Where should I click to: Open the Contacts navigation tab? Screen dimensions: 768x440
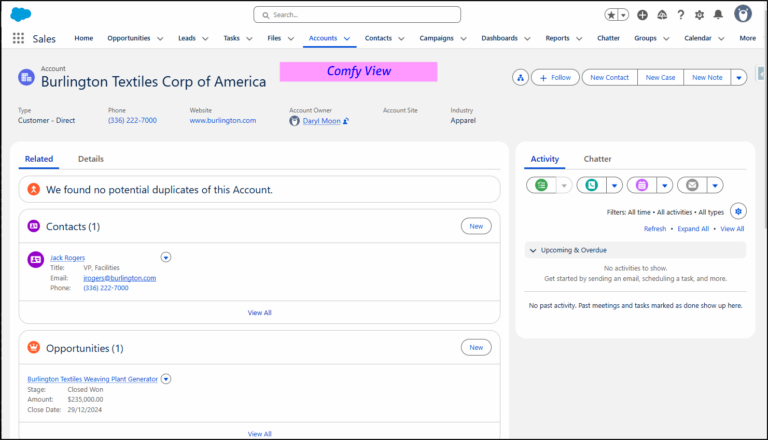pyautogui.click(x=378, y=38)
